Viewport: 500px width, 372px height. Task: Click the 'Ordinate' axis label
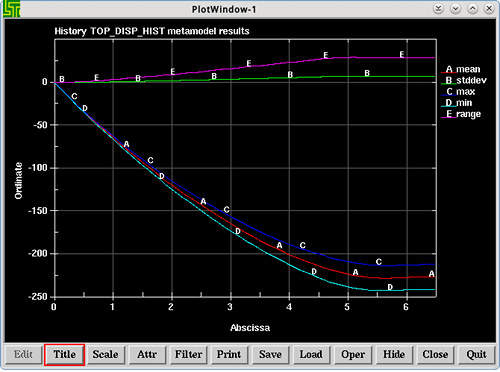click(x=18, y=181)
